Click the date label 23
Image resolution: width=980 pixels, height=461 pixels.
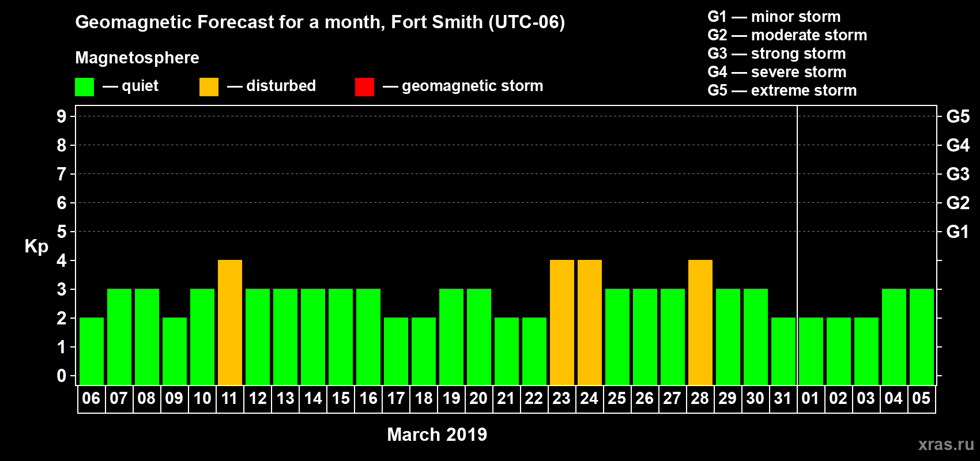point(561,398)
